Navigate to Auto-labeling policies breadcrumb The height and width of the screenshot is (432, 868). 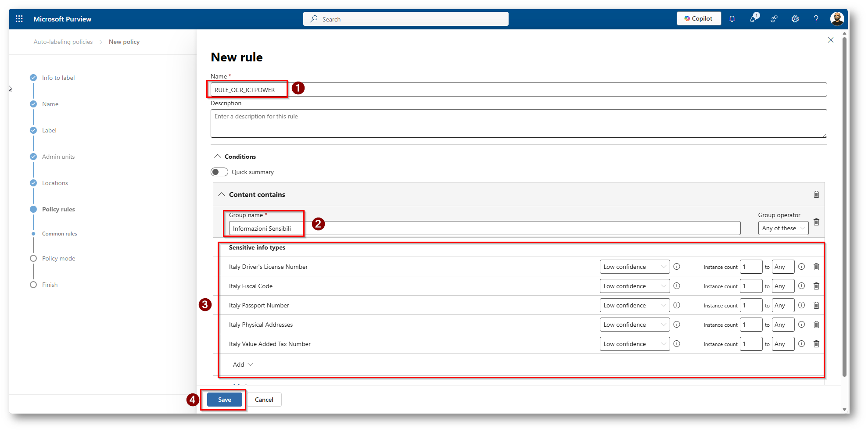(63, 42)
